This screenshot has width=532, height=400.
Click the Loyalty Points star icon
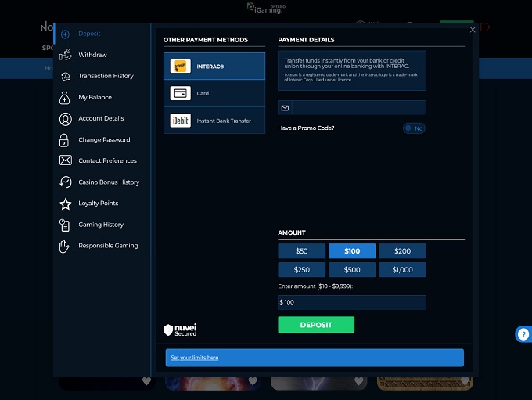[65, 204]
